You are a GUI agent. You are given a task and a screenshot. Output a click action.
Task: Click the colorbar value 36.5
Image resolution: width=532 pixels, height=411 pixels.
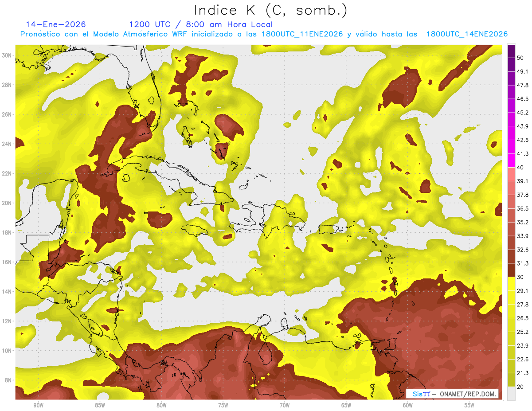click(523, 208)
